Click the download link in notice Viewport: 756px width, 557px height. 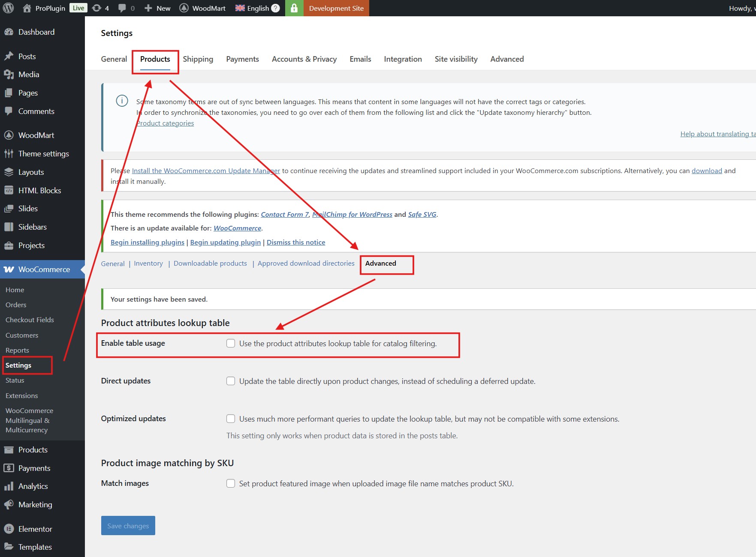(707, 171)
